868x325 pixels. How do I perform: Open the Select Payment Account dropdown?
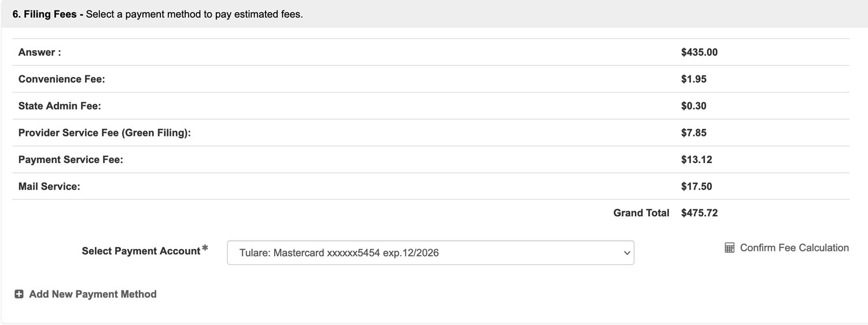(x=431, y=253)
